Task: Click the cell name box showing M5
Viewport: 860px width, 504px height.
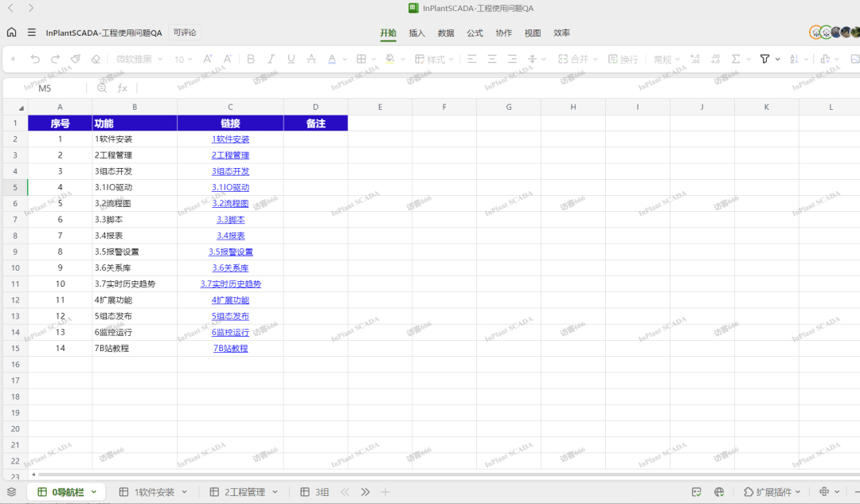Action: (x=45, y=88)
